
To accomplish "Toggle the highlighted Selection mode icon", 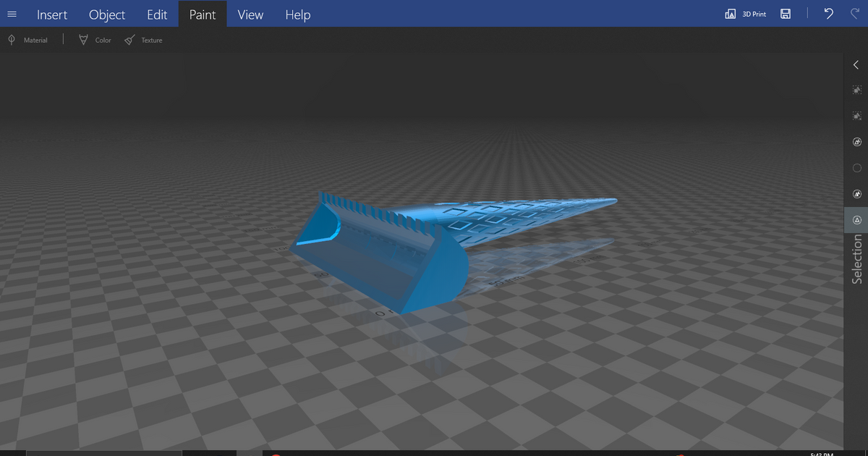I will (x=856, y=219).
